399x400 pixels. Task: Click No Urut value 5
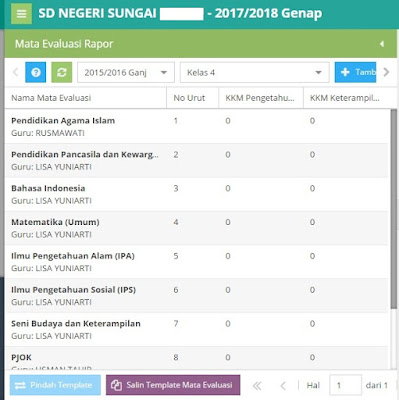click(x=176, y=256)
